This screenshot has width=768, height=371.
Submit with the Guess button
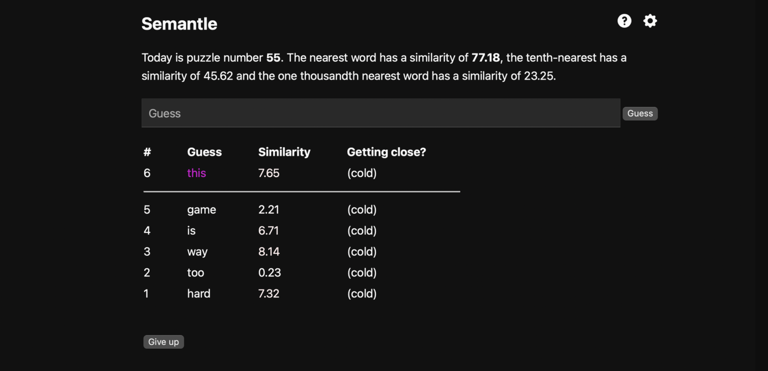(640, 114)
